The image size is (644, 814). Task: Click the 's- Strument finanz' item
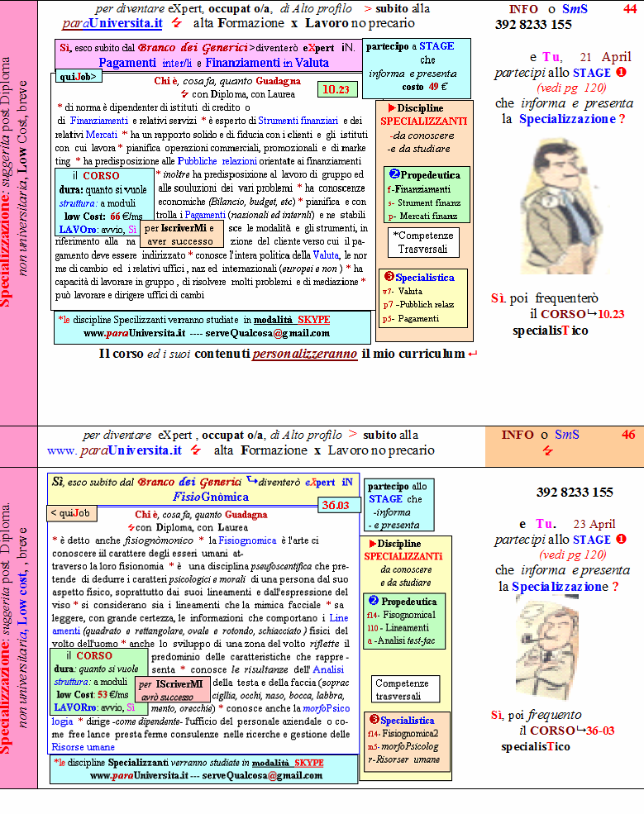click(424, 203)
